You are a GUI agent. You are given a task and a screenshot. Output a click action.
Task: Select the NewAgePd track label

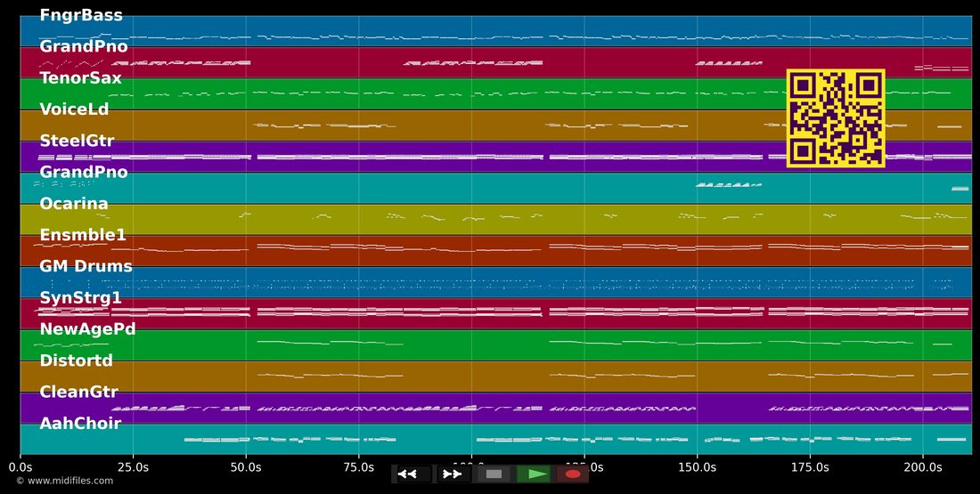click(87, 329)
